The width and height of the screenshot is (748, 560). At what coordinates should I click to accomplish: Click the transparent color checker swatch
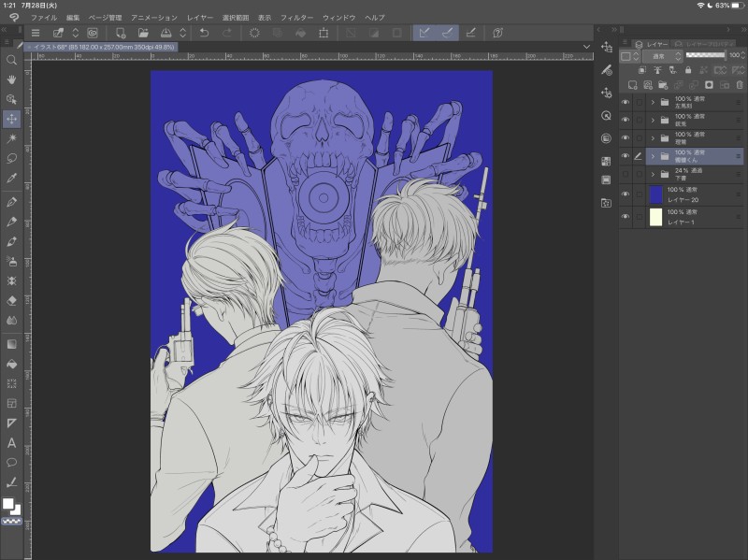[x=11, y=522]
